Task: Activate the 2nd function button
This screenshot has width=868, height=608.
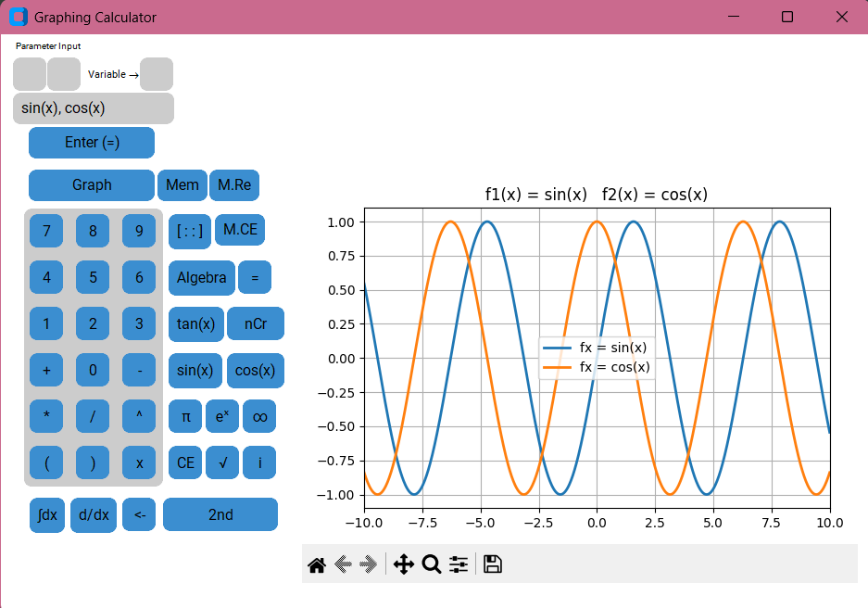Action: [220, 514]
